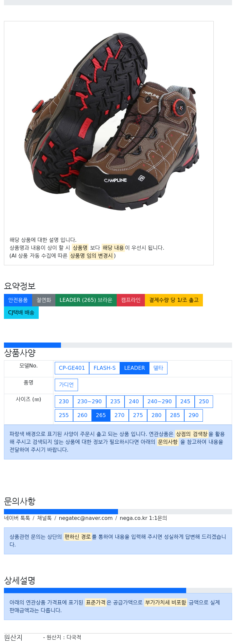Pick size 270

tap(119, 415)
